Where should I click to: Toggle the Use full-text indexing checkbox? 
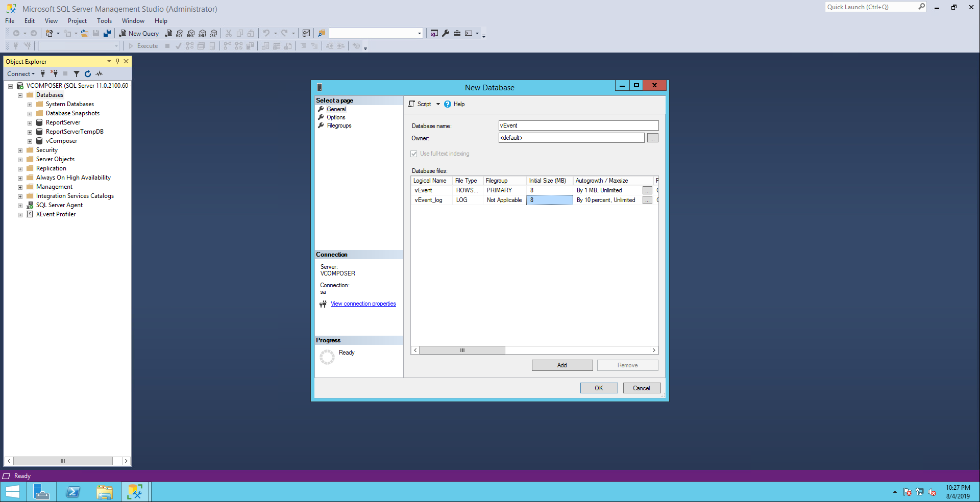tap(414, 154)
